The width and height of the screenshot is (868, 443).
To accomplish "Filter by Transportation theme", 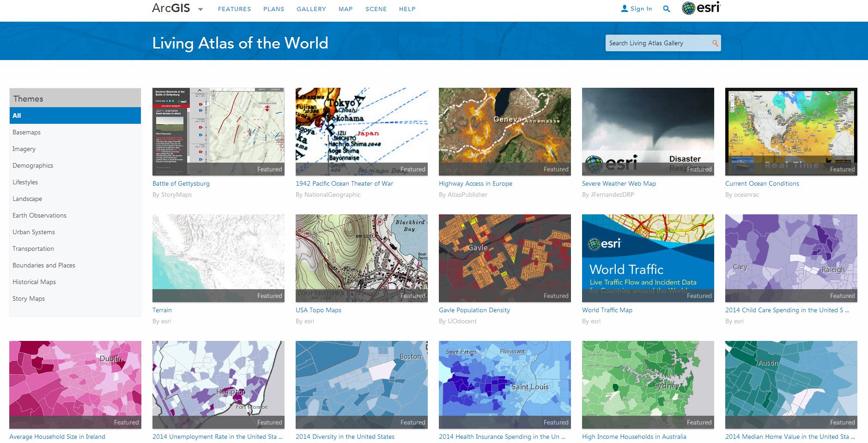I will pos(33,249).
